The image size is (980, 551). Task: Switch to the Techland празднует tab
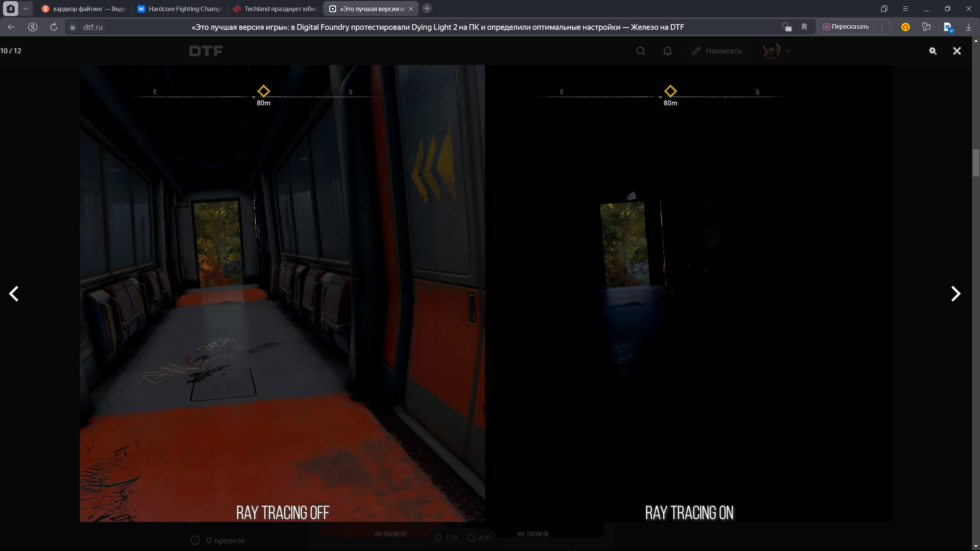click(275, 8)
